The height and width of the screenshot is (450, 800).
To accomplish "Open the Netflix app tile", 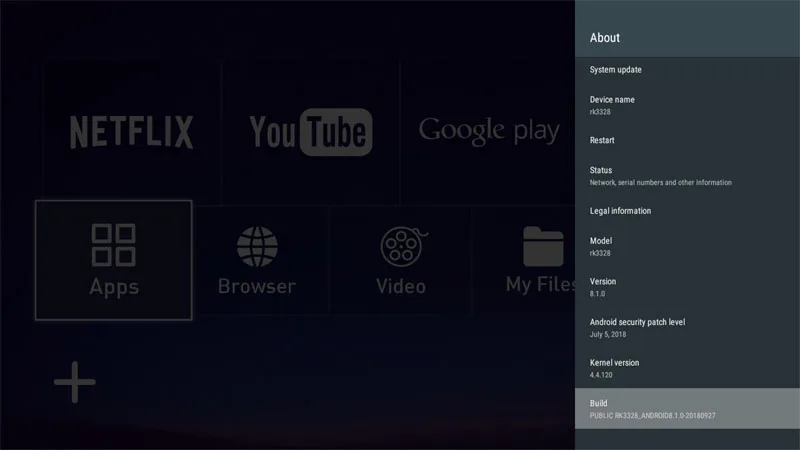I will (132, 132).
